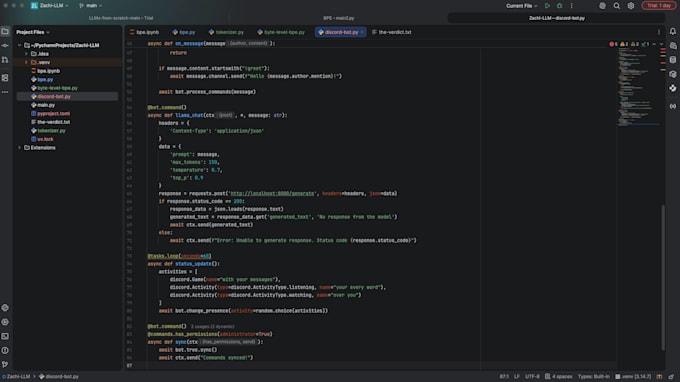Run the current file
This screenshot has height=382, width=680.
547,6
